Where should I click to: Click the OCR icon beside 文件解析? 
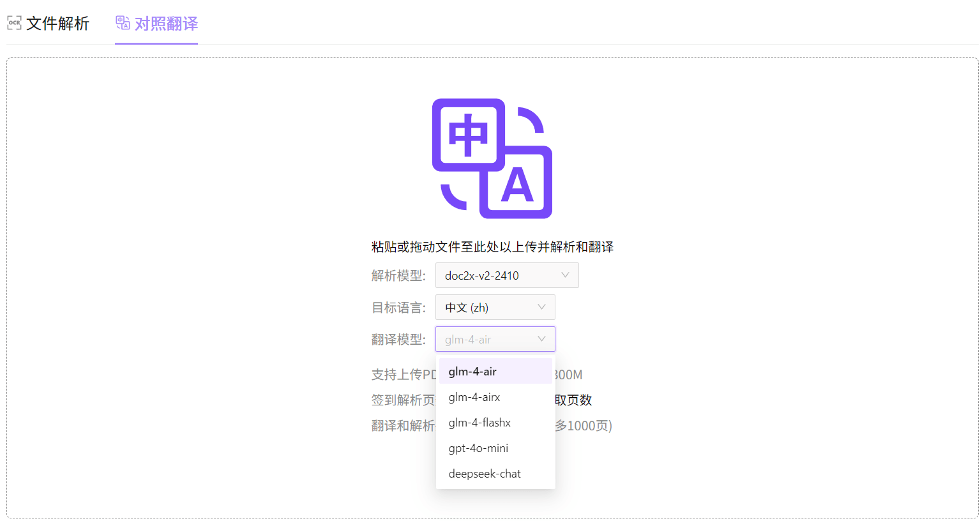pos(14,22)
